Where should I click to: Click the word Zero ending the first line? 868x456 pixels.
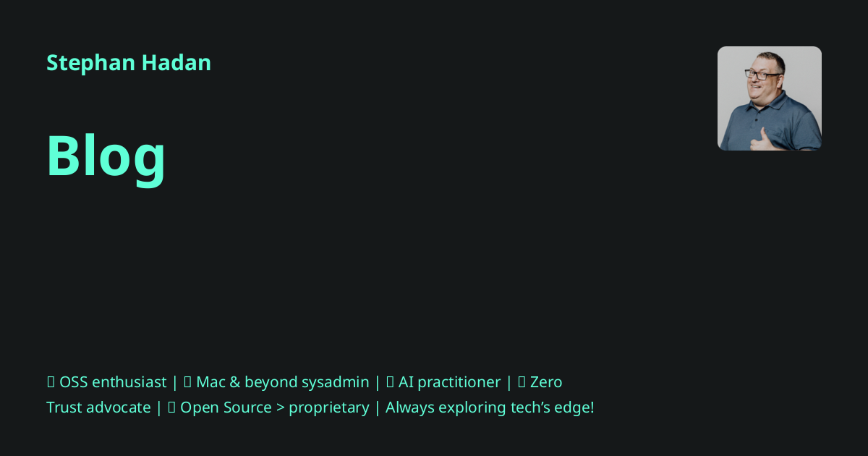click(546, 382)
